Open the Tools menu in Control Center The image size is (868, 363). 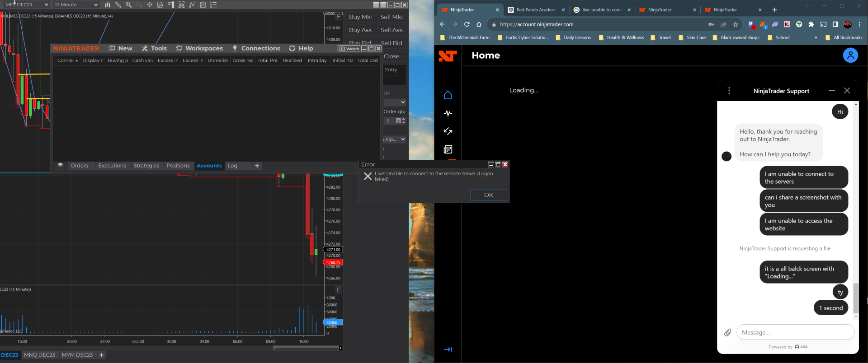(x=154, y=48)
